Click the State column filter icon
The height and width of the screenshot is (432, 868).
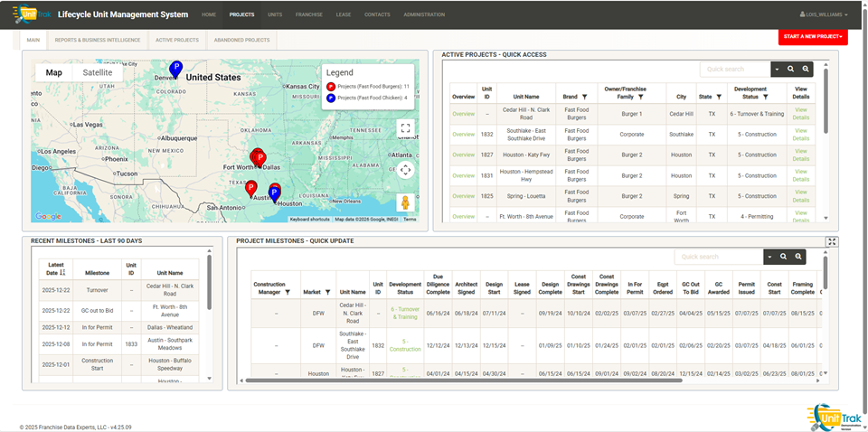tap(720, 97)
